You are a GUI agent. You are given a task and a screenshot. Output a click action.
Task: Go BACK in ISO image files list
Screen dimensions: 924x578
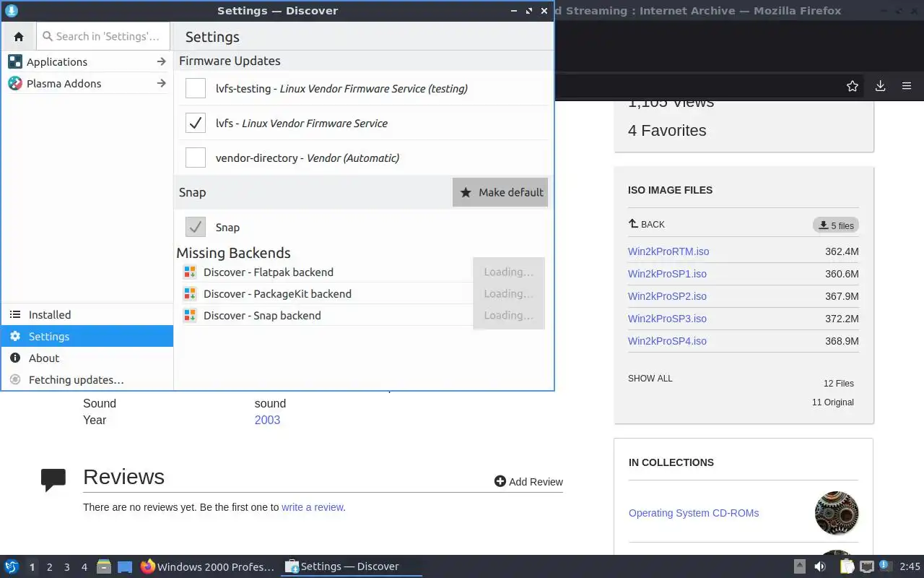(x=647, y=224)
